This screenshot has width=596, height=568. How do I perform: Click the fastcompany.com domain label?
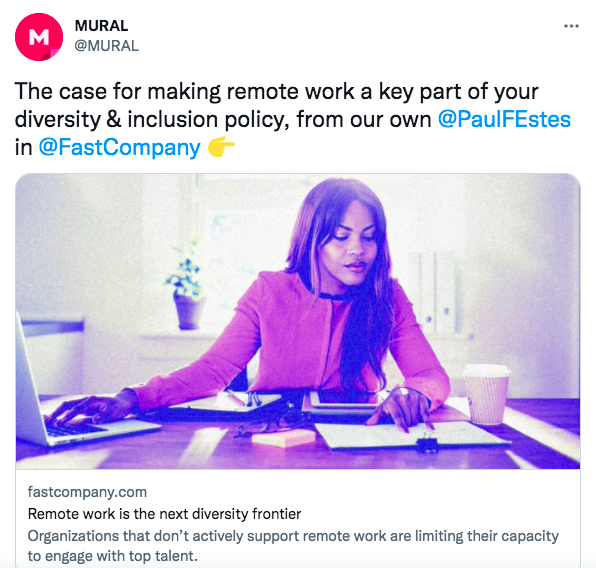pyautogui.click(x=87, y=492)
